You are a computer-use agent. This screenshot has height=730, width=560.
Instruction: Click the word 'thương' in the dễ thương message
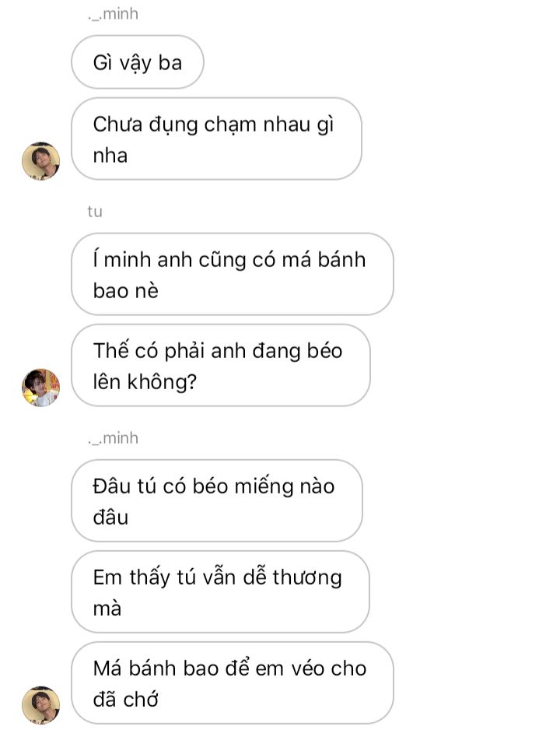point(307,577)
